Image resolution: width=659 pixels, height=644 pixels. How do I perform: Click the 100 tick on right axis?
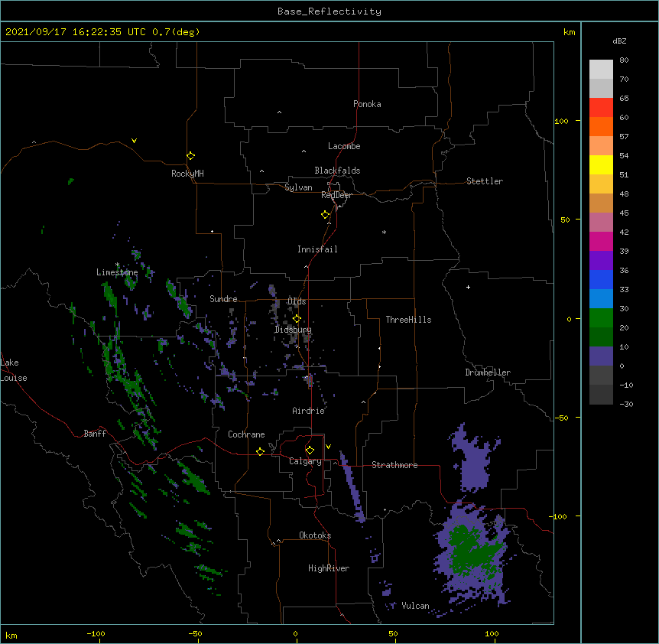561,121
